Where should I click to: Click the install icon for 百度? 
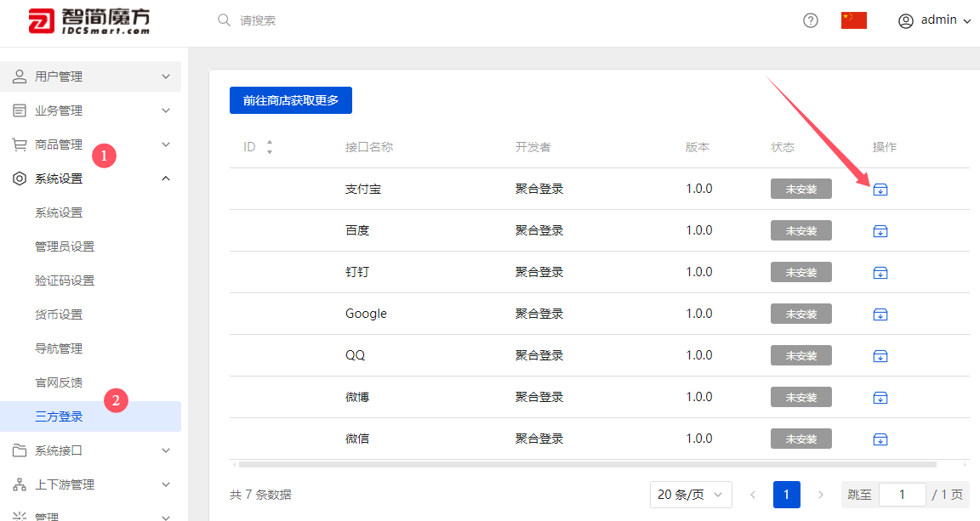point(880,230)
